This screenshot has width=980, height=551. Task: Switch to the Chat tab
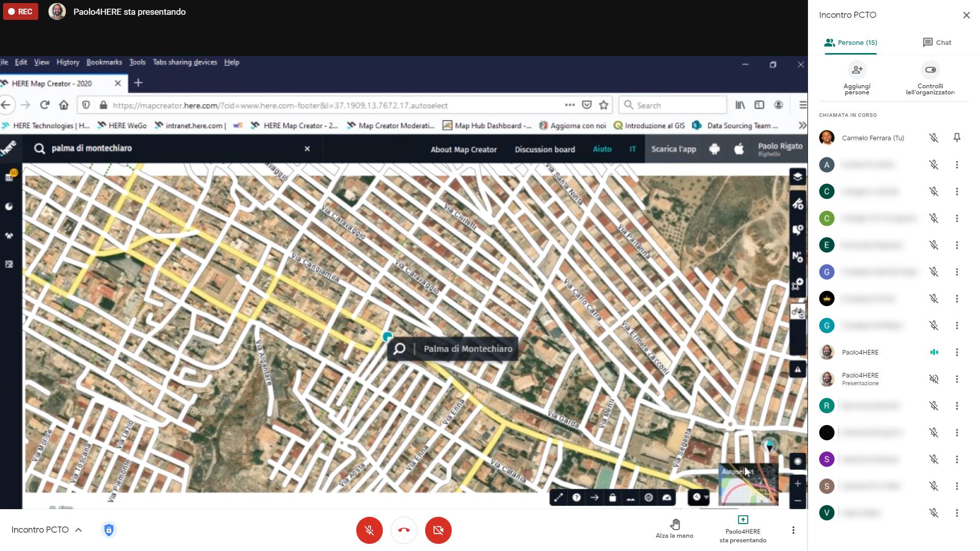pos(937,42)
